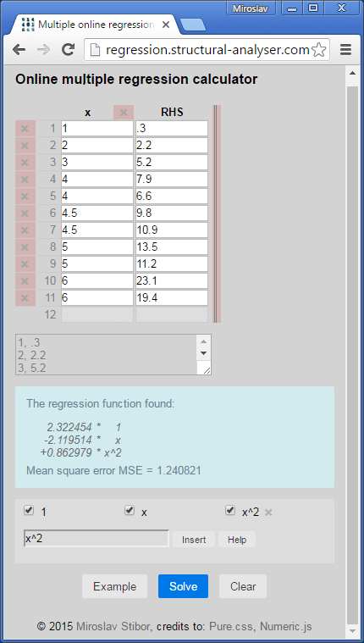Toggle the x term checkbox
The image size is (364, 643).
coord(130,511)
